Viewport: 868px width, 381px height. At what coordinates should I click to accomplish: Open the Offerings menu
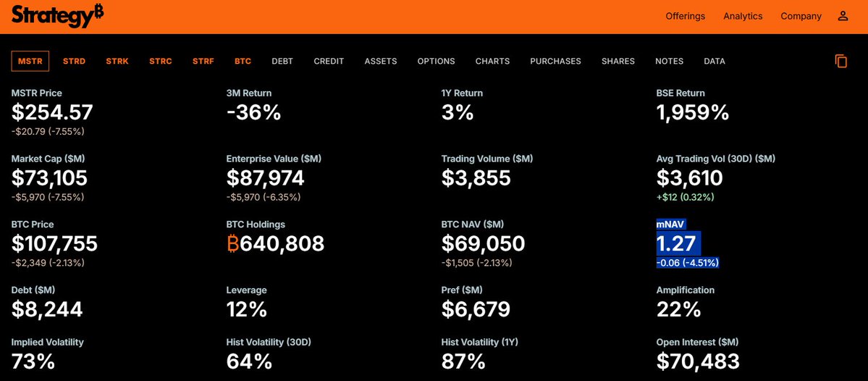click(685, 16)
